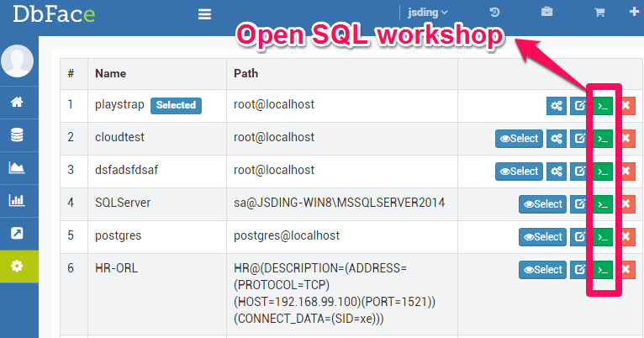Image resolution: width=644 pixels, height=338 pixels.
Task: Click the DbFace logo
Action: (54, 14)
